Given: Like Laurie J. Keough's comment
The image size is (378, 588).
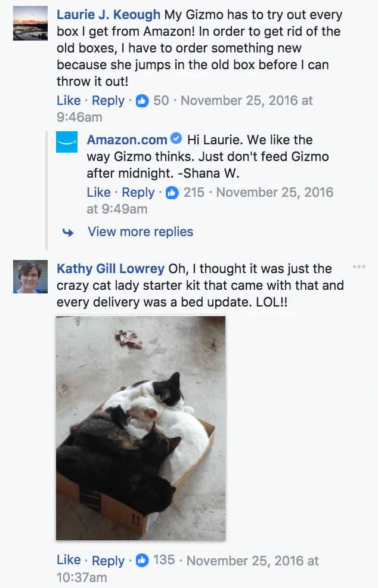Looking at the screenshot, I should pos(69,101).
